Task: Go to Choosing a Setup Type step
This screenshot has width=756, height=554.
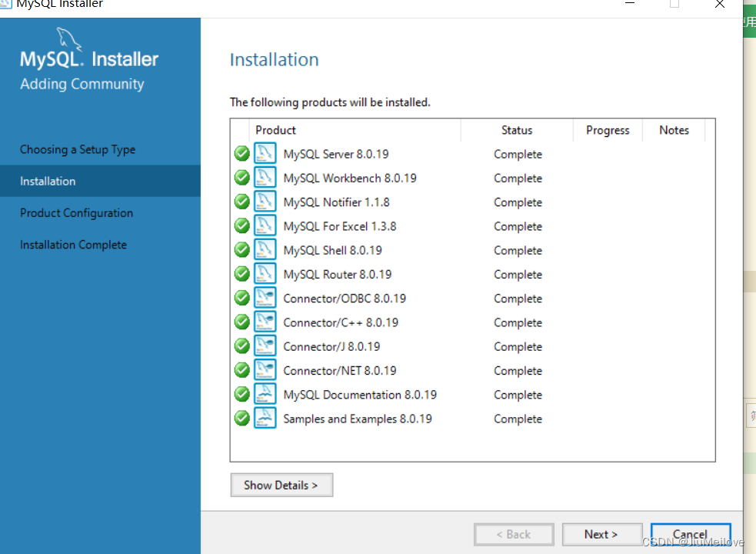Action: [x=78, y=149]
